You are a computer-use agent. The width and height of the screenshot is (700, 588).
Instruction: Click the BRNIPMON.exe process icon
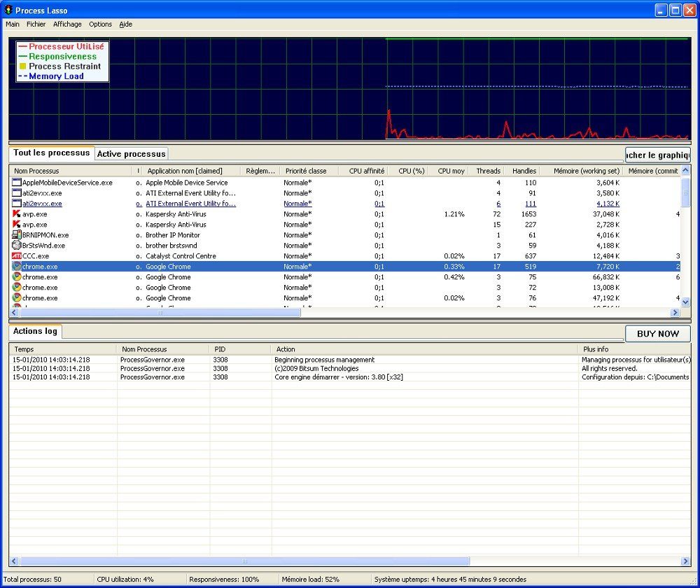17,234
